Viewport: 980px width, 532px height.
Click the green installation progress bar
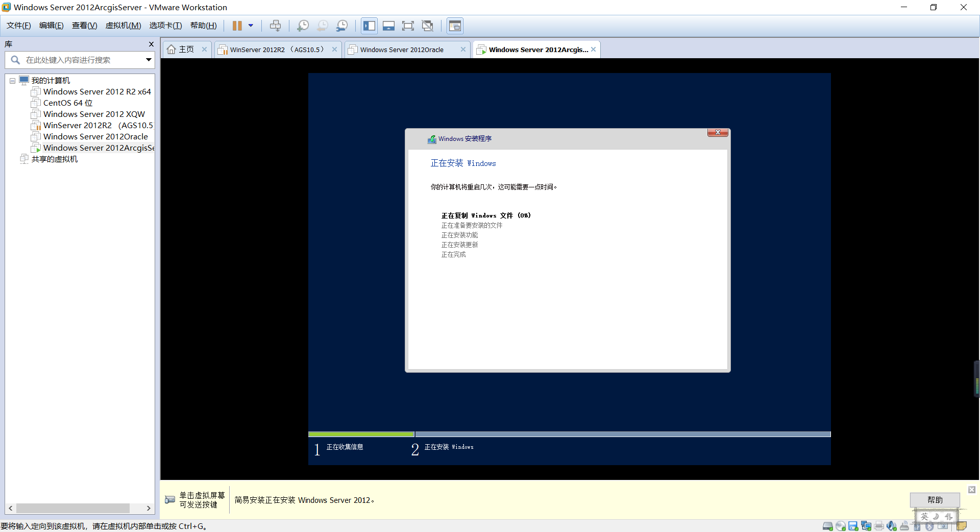[x=361, y=434]
